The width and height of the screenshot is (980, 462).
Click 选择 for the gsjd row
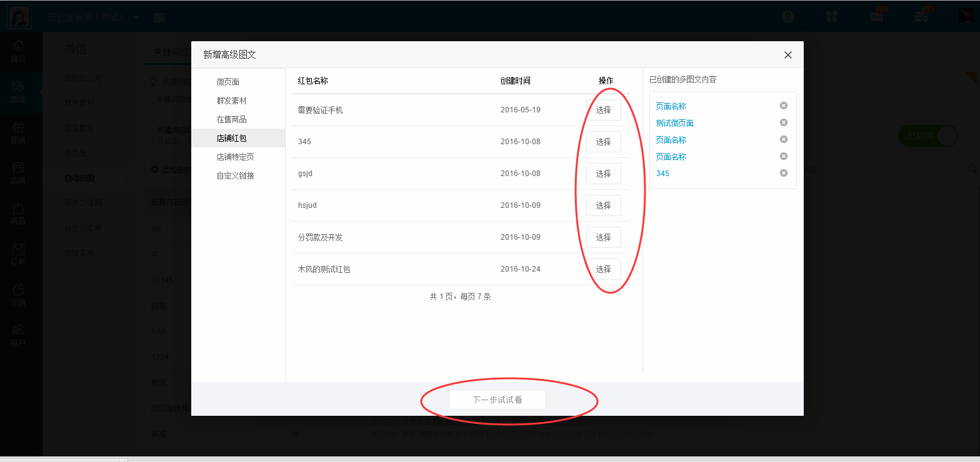pyautogui.click(x=604, y=174)
